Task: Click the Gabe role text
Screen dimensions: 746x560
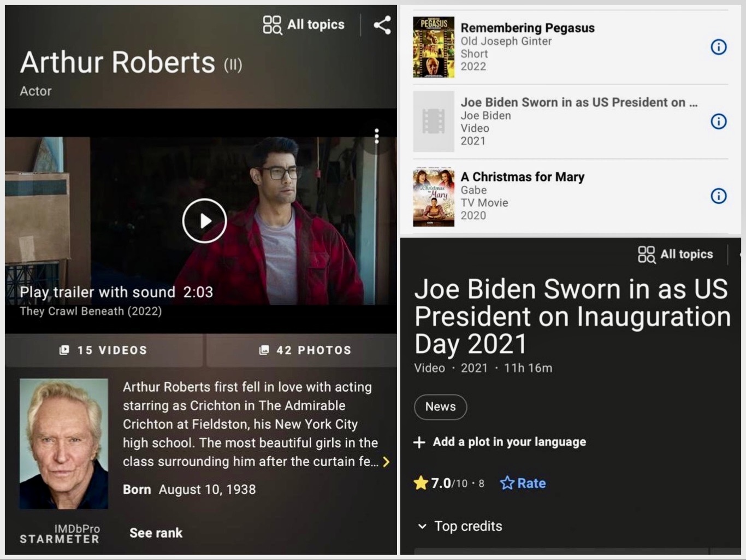Action: [473, 190]
